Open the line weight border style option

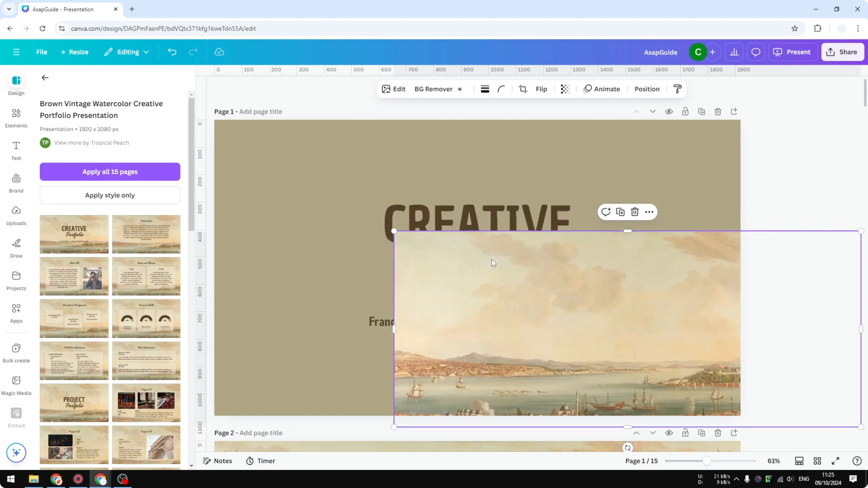click(x=485, y=89)
